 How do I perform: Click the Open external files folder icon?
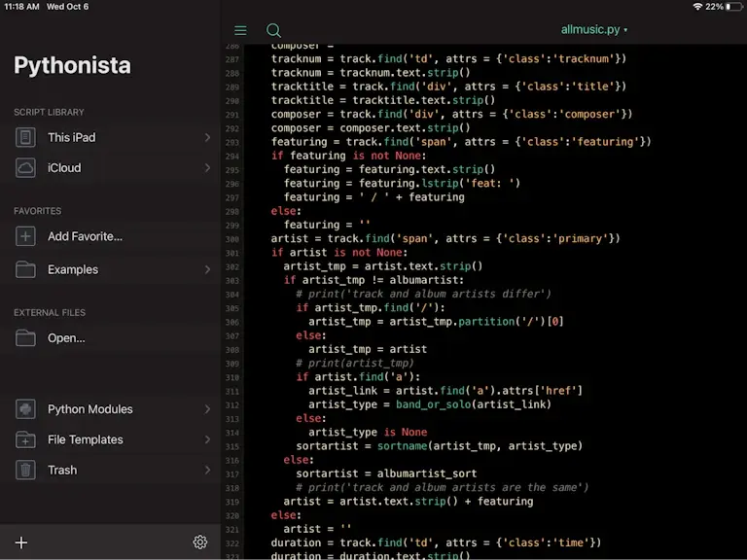point(25,338)
